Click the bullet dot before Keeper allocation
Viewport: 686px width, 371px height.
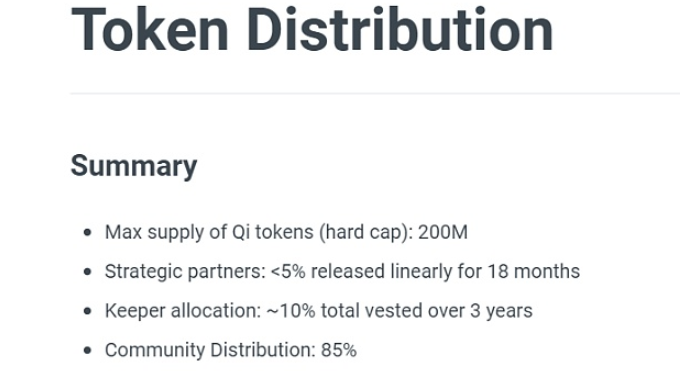coord(88,311)
